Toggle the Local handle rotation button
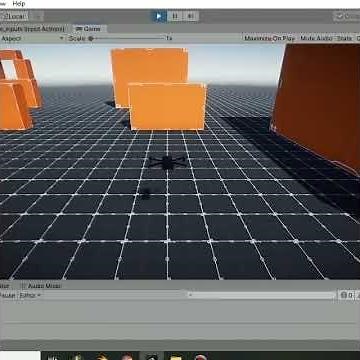Screen dimensions: 360x360 [14, 16]
